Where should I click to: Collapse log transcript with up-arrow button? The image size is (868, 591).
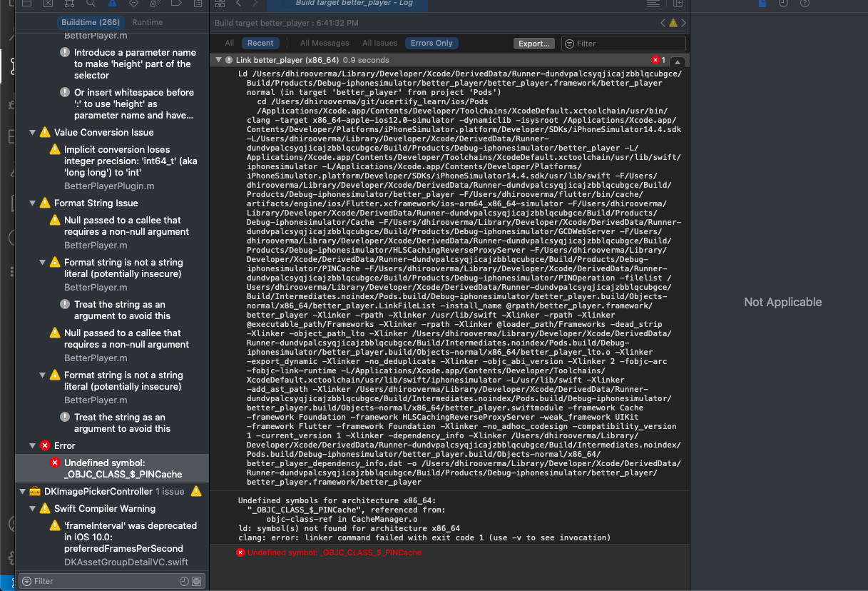(678, 61)
